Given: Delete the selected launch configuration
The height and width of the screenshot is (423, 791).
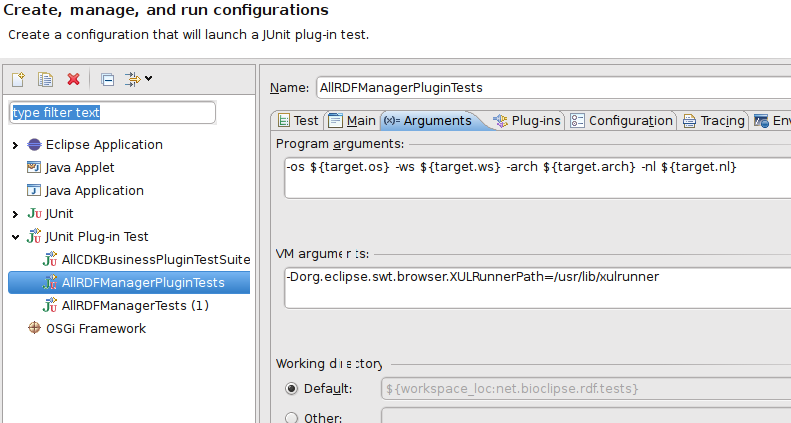Looking at the screenshot, I should coord(73,79).
